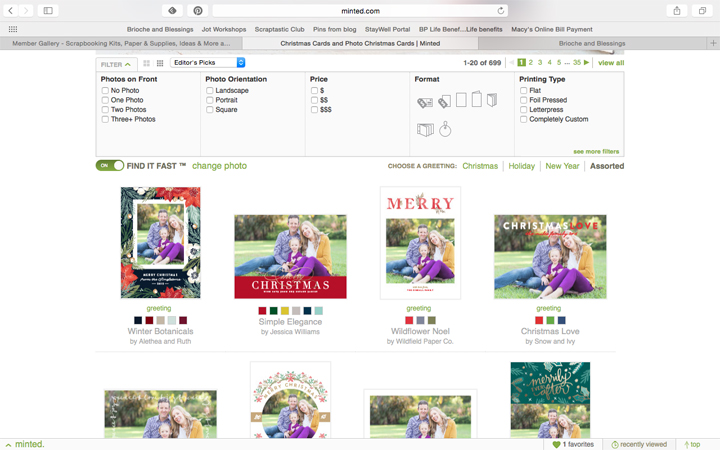
Task: Select the tri-fold card format icon
Action: pos(425,129)
